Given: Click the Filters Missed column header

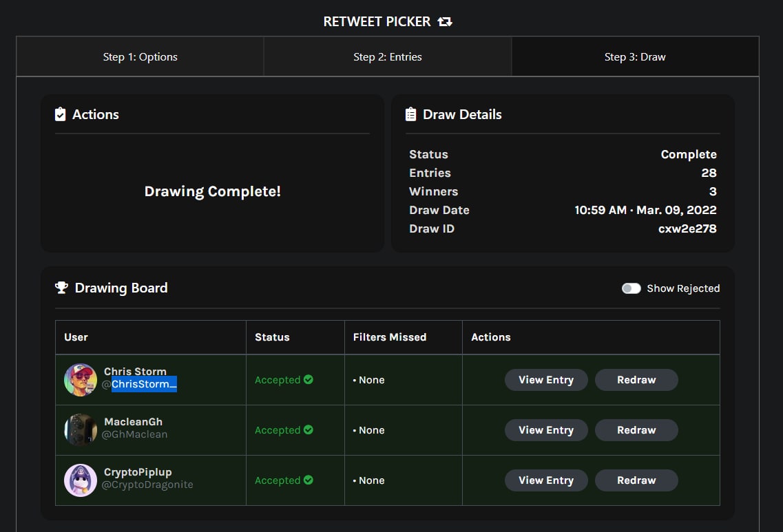Looking at the screenshot, I should (x=390, y=337).
